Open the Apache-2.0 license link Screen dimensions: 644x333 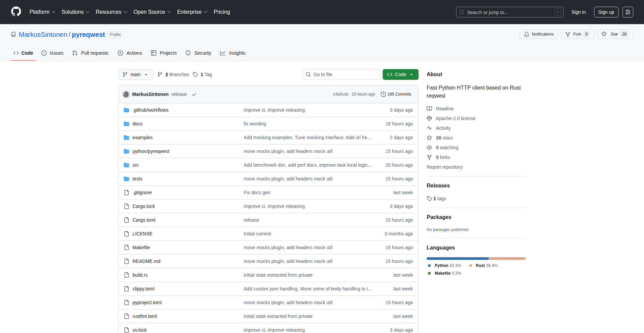click(455, 118)
